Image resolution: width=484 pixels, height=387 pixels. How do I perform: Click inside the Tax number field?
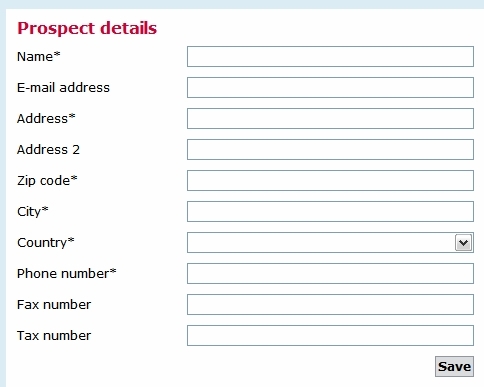point(330,336)
